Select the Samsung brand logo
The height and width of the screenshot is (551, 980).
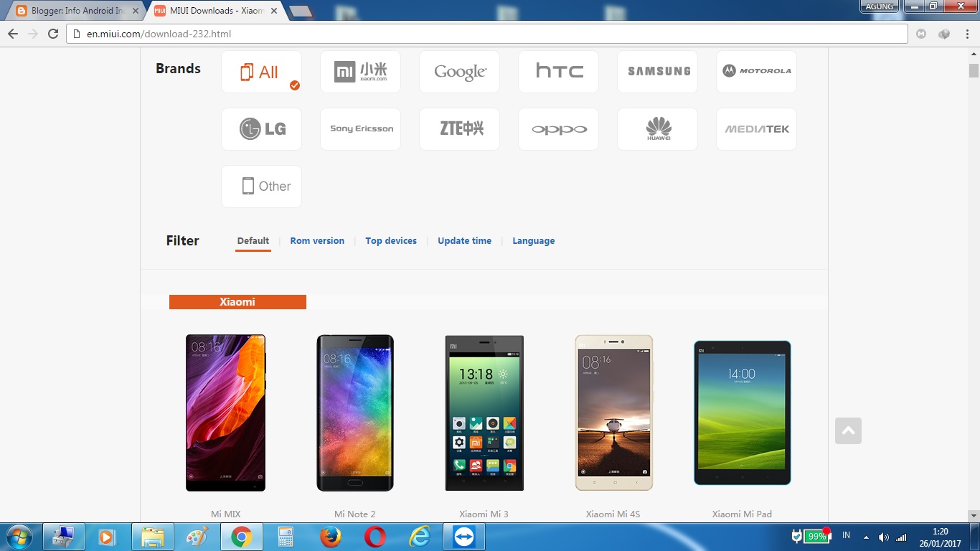pos(657,72)
